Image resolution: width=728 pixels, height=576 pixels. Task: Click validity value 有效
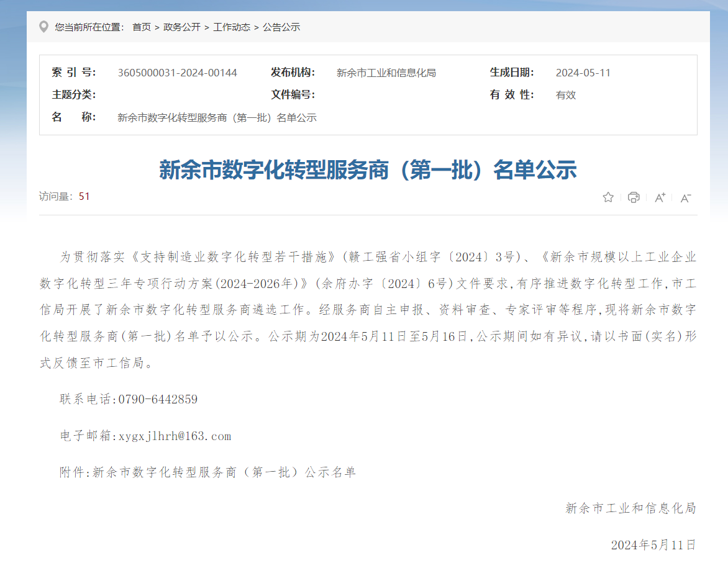[x=566, y=95]
